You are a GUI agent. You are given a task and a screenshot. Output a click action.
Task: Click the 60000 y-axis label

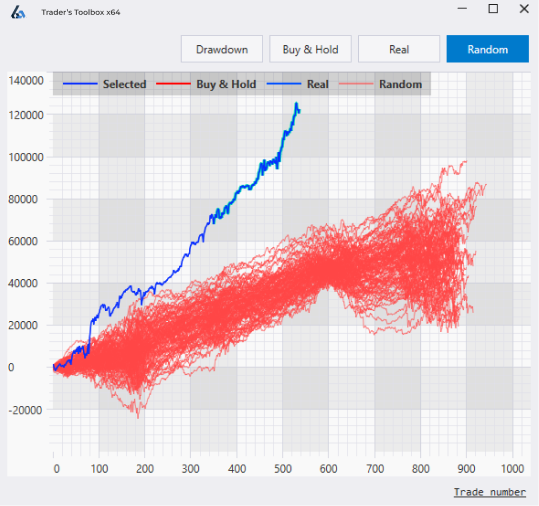tap(23, 241)
